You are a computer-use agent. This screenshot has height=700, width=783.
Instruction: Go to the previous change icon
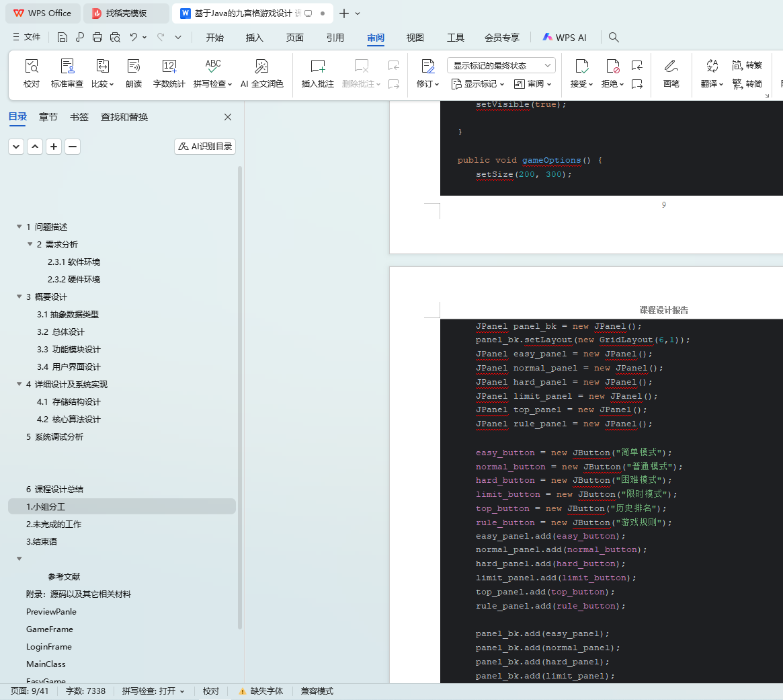636,65
